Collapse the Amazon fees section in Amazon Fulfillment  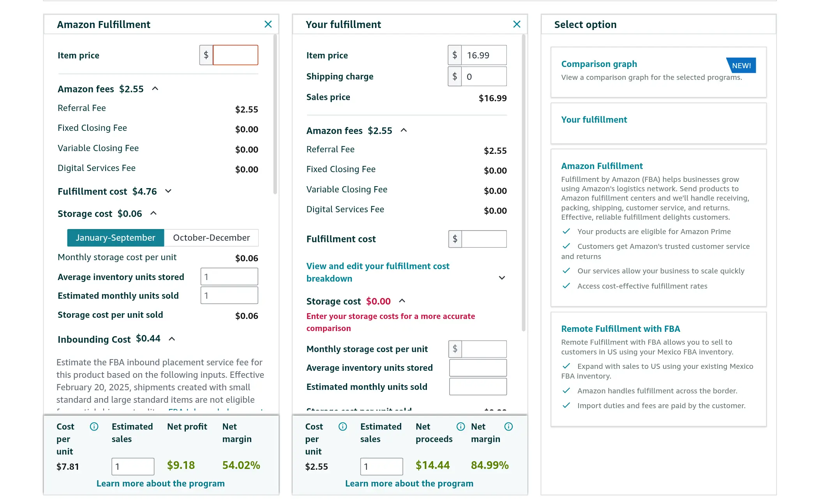[155, 88]
